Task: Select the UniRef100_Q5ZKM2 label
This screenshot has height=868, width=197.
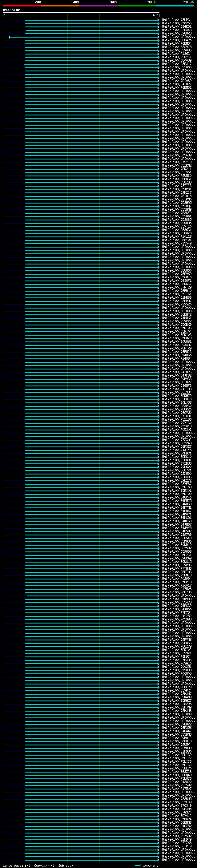Action: pyautogui.click(x=177, y=165)
